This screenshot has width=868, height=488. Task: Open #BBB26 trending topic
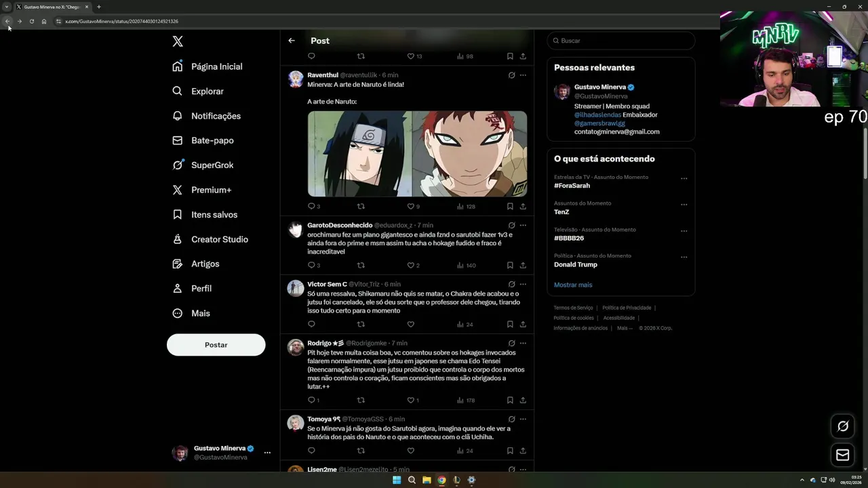[x=569, y=239]
